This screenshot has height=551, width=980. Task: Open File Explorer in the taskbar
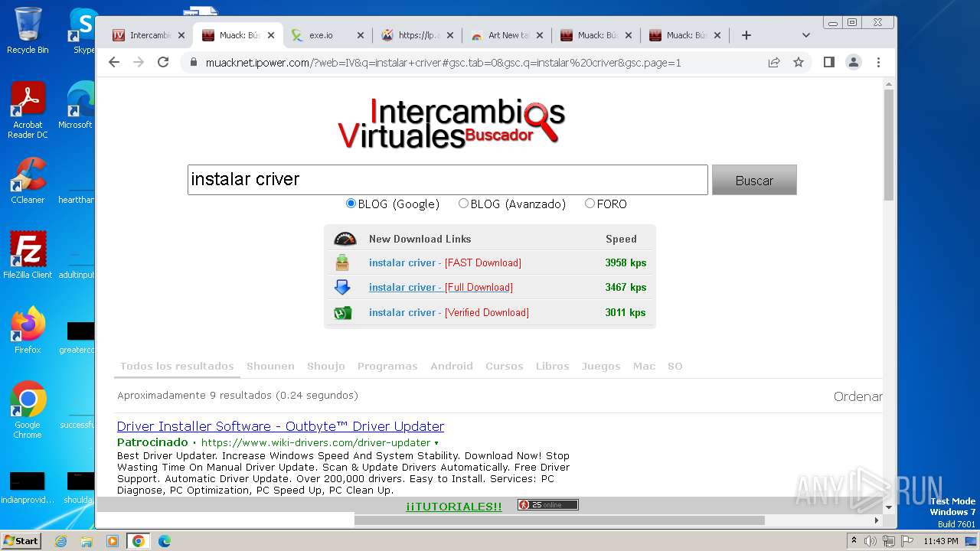point(87,541)
